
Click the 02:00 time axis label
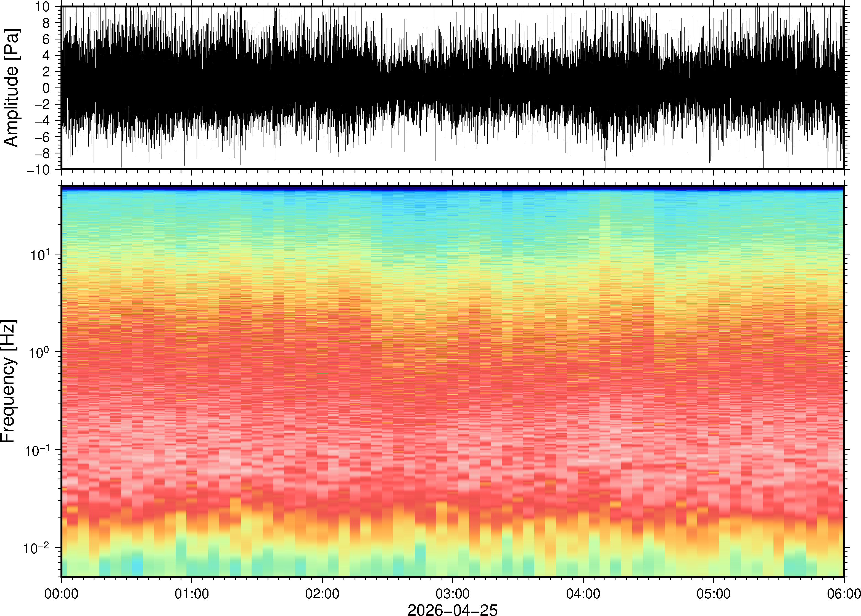coord(322,594)
